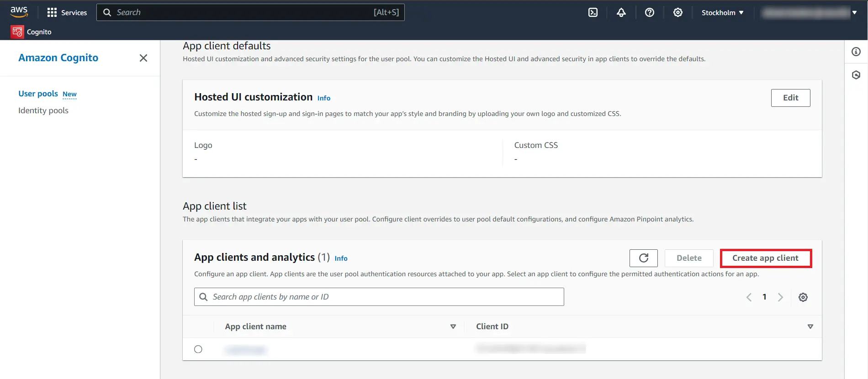Open the settings gear in top bar
The image size is (868, 379).
(x=678, y=12)
